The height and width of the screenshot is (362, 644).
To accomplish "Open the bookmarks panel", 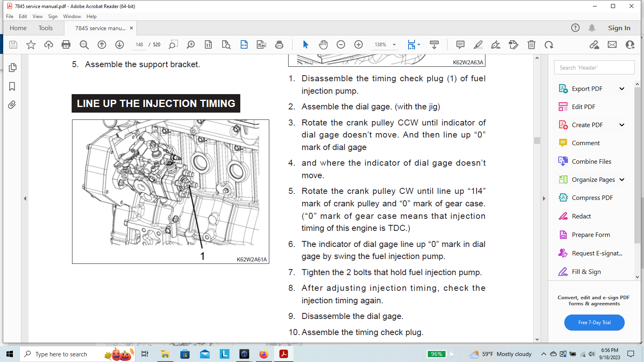I will (x=12, y=86).
